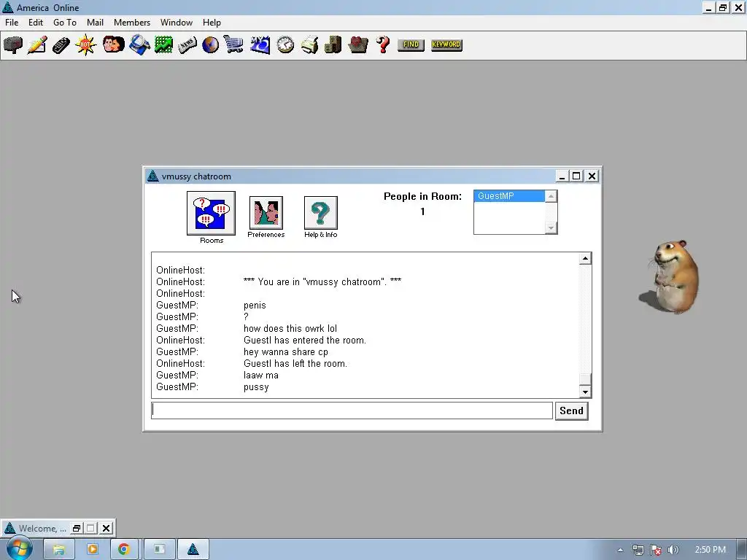Open the Windows Start menu
747x560 pixels.
[x=18, y=548]
